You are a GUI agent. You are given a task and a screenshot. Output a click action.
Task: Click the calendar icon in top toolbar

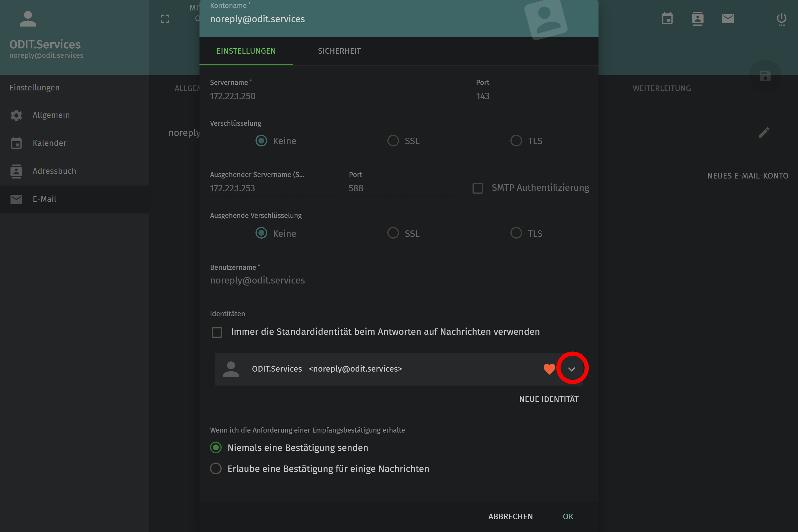(x=667, y=19)
